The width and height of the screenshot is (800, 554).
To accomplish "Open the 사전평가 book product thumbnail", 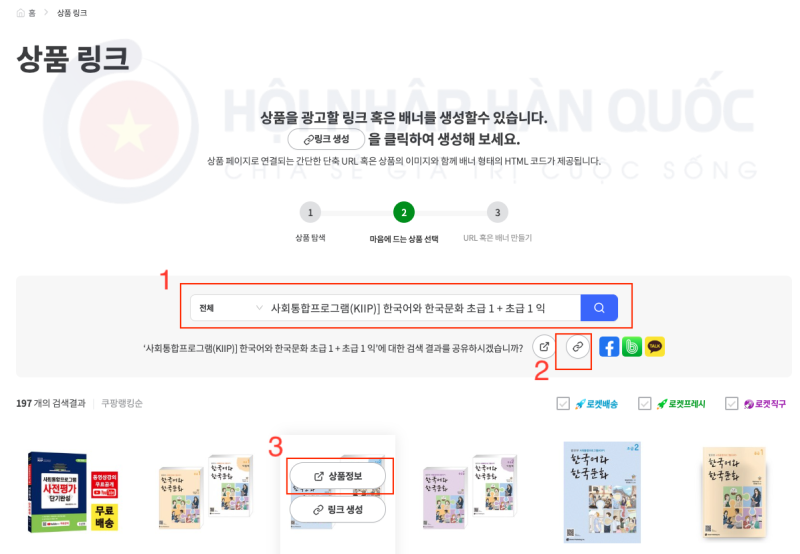I will (x=73, y=491).
